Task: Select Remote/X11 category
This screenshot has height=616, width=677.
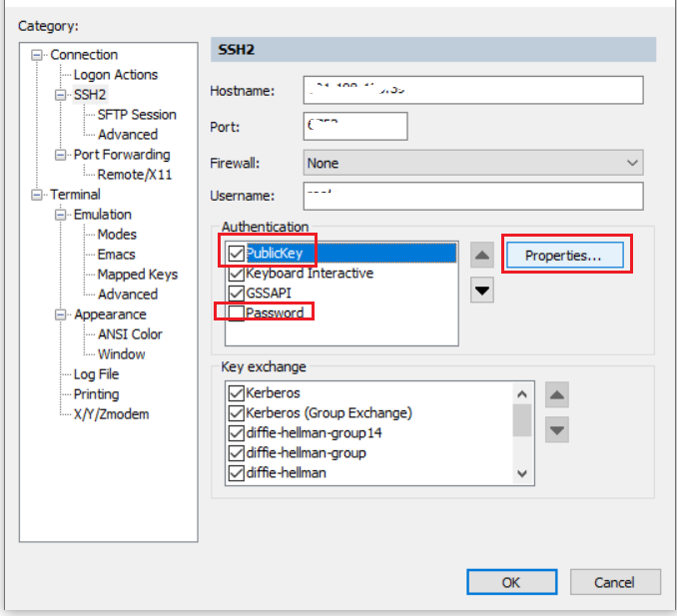Action: coord(135,175)
